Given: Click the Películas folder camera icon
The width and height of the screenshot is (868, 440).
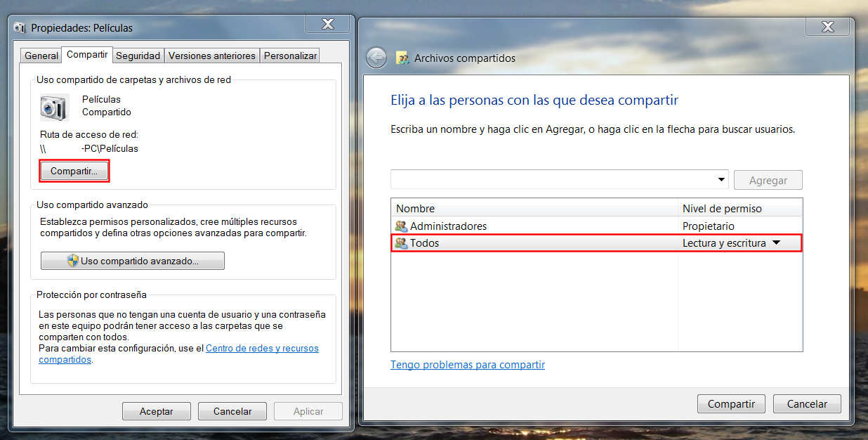Looking at the screenshot, I should coord(53,108).
